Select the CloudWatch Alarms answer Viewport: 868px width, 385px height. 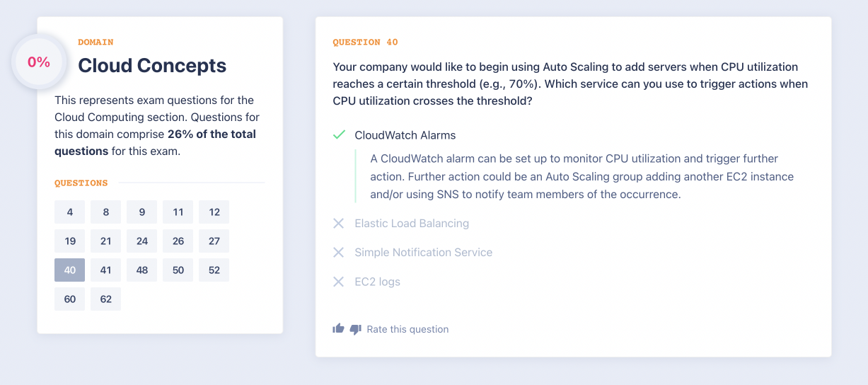point(405,135)
